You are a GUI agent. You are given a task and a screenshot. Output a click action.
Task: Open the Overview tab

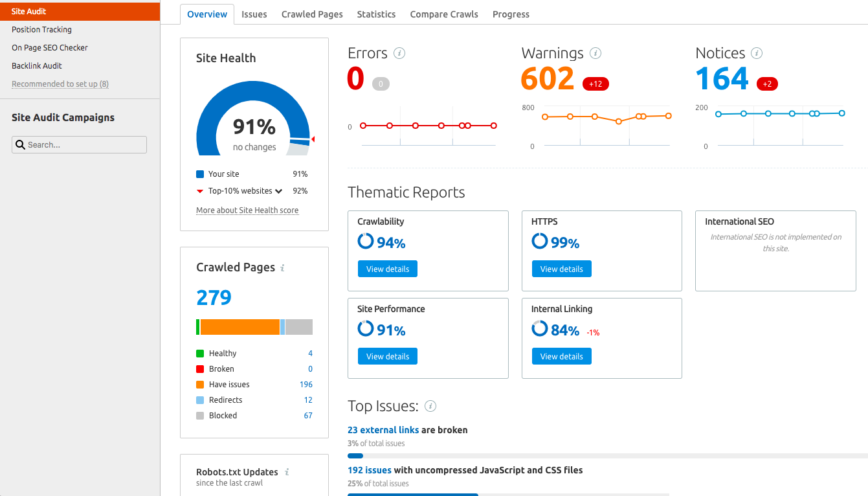(x=207, y=14)
